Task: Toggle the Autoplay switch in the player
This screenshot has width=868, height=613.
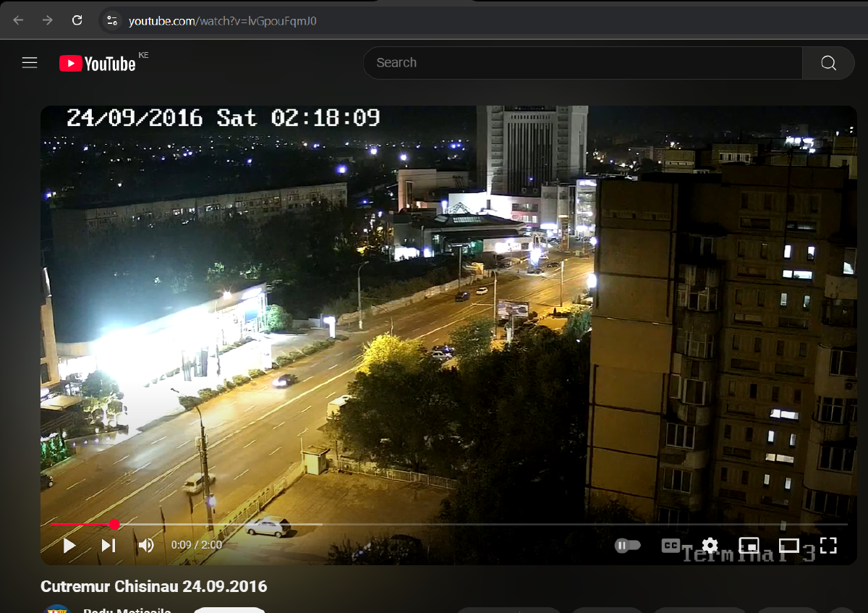Action: [x=628, y=545]
